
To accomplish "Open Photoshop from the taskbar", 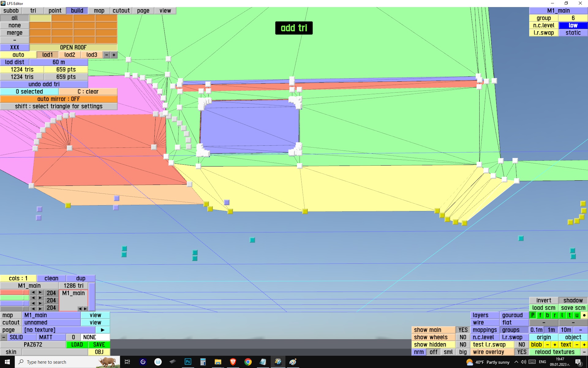I will pos(188,362).
